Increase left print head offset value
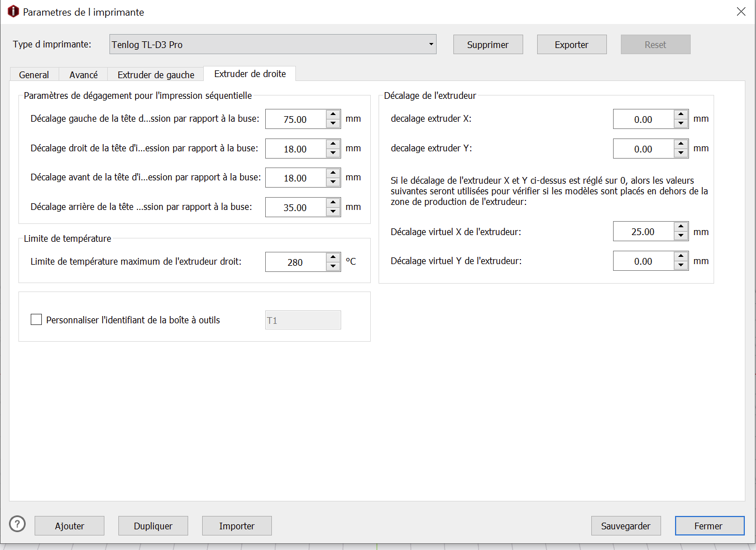756x550 pixels. (333, 114)
